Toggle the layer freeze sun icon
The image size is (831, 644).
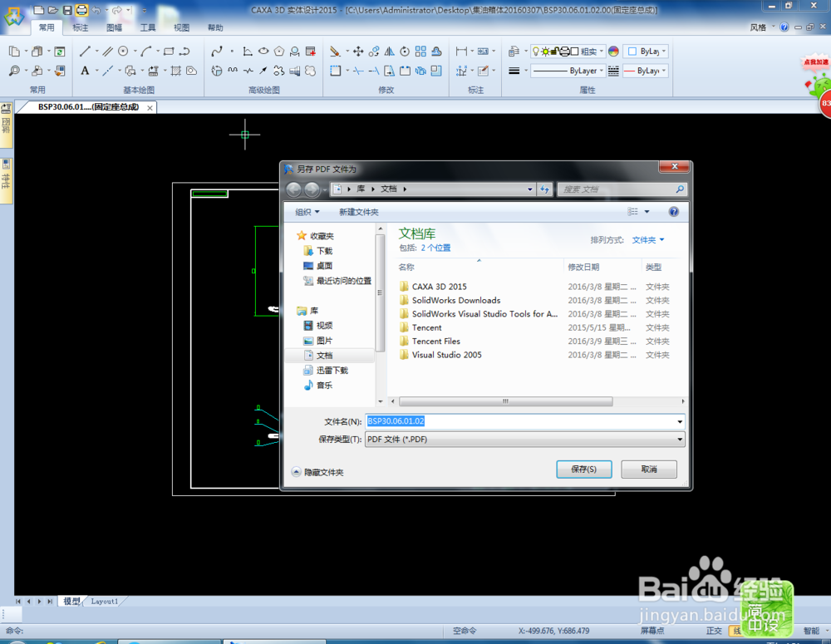click(x=545, y=51)
